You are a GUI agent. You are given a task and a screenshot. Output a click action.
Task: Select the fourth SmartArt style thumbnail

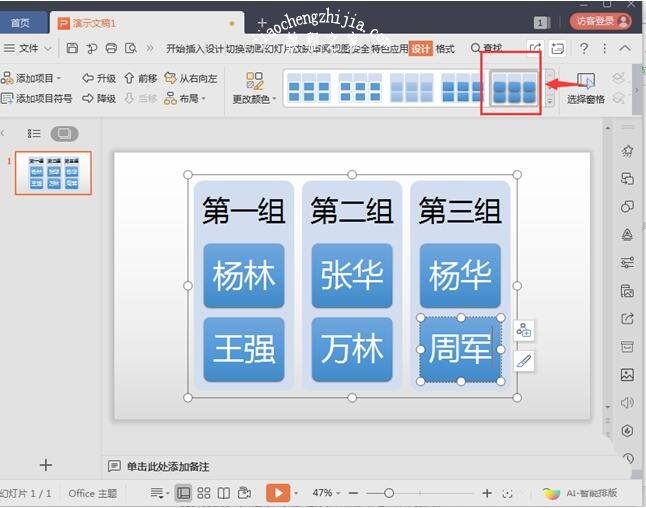coord(462,87)
